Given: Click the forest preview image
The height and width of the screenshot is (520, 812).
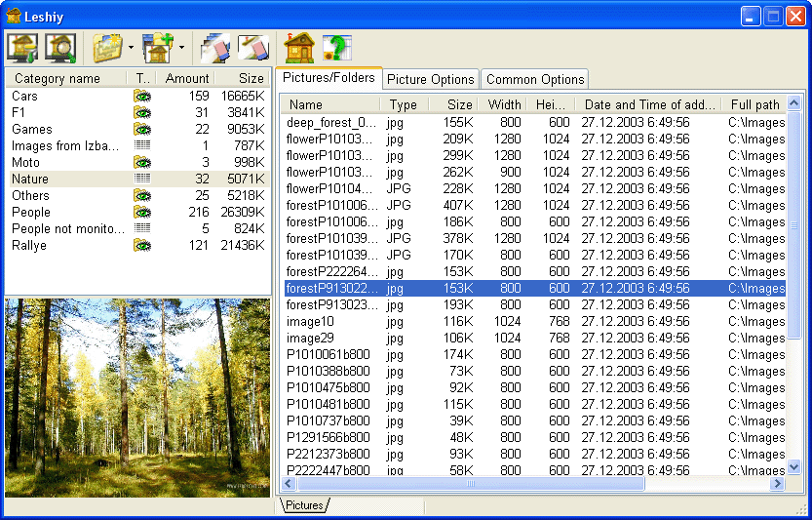Looking at the screenshot, I should pos(137,398).
